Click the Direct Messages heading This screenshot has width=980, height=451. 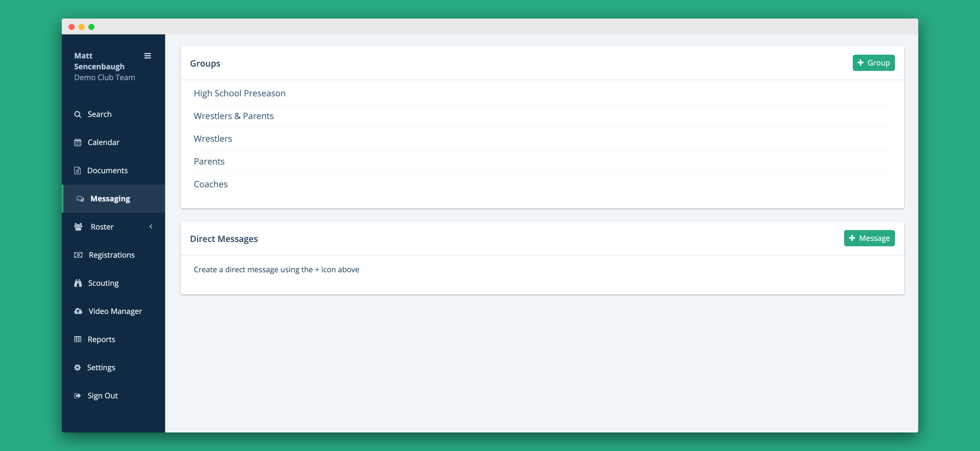[224, 239]
